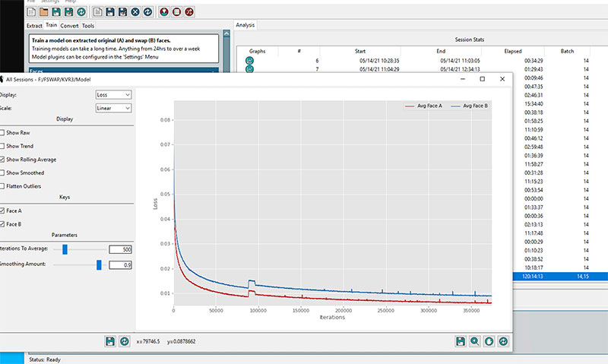Switch to the Extract tab
The height and width of the screenshot is (364, 608).
[34, 26]
